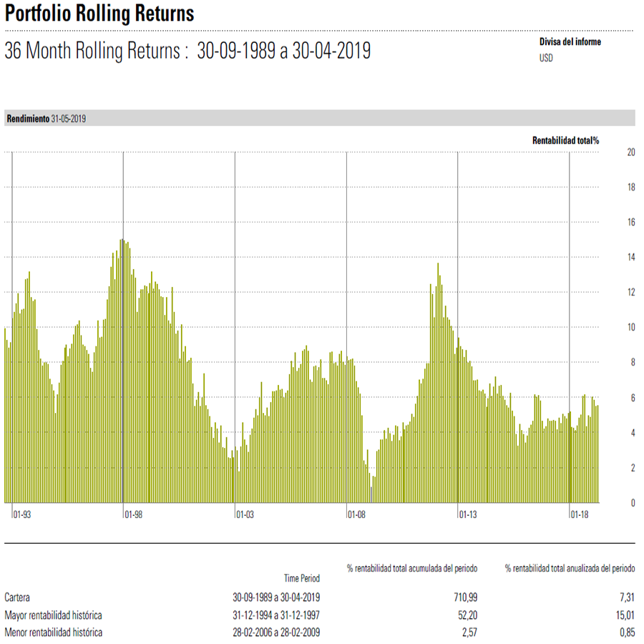The width and height of the screenshot is (644, 644).
Task: Click the 01-18 time axis label
Action: click(x=579, y=514)
